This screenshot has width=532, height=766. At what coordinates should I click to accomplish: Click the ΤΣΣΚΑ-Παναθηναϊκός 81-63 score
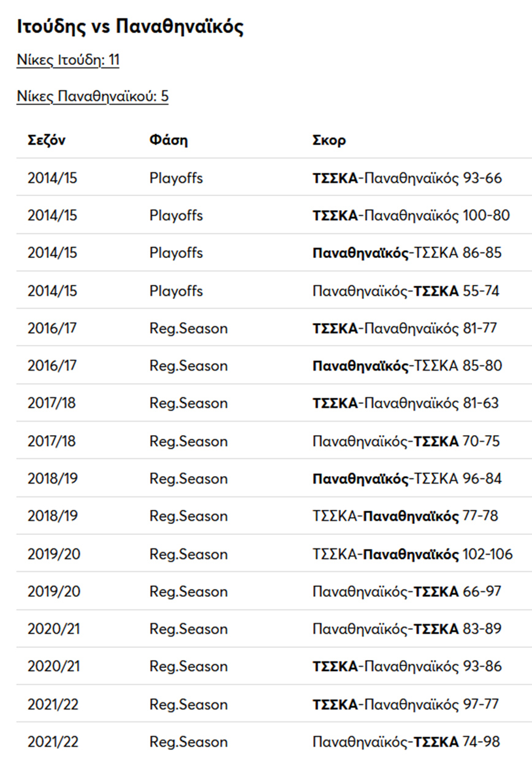click(x=406, y=403)
